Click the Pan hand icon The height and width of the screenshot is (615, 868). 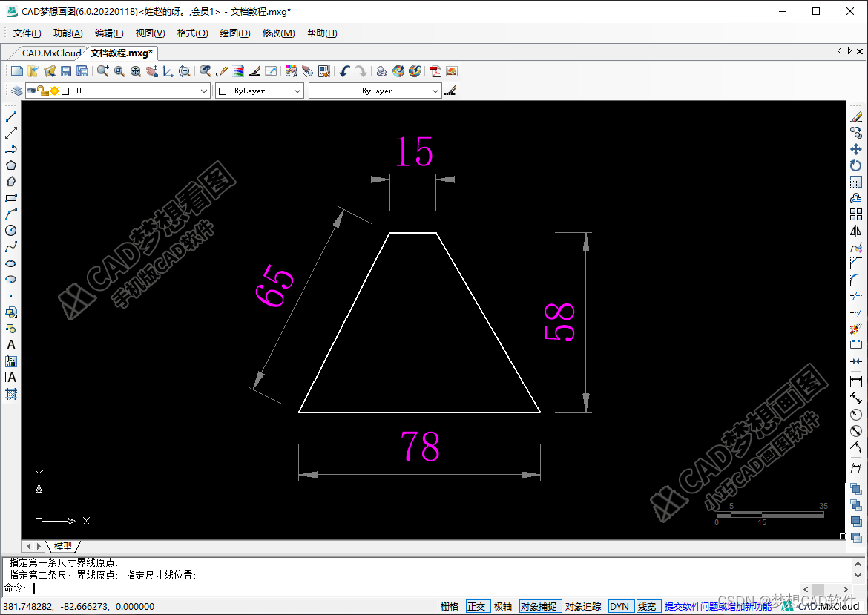[151, 71]
